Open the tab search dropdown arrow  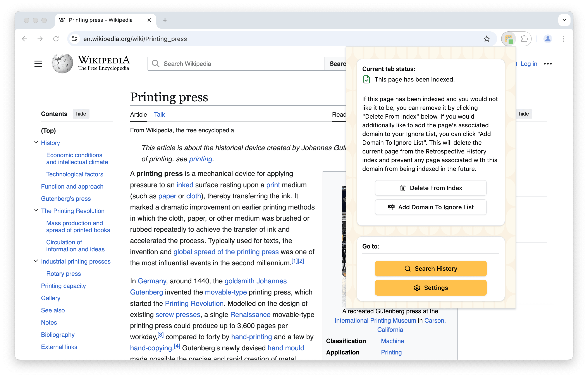(564, 20)
